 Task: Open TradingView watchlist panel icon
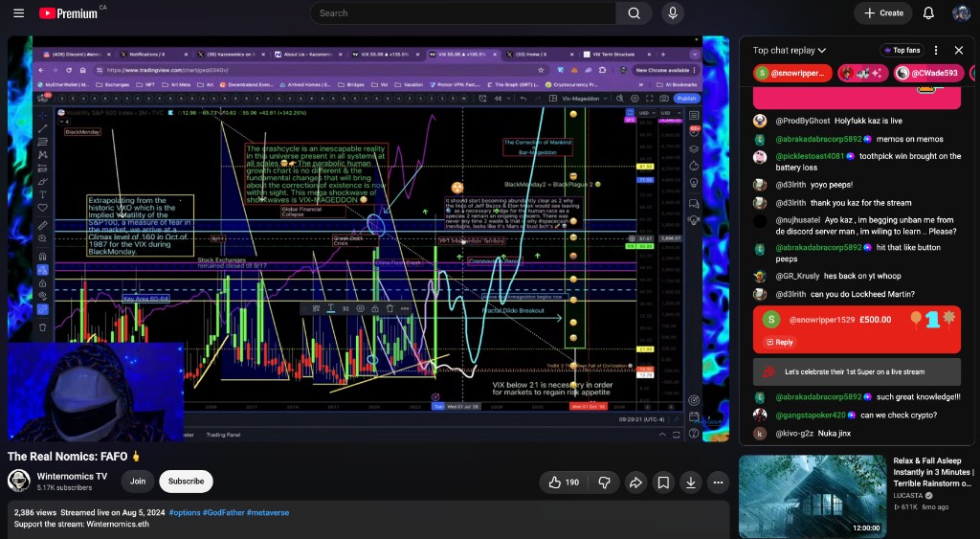(x=694, y=115)
